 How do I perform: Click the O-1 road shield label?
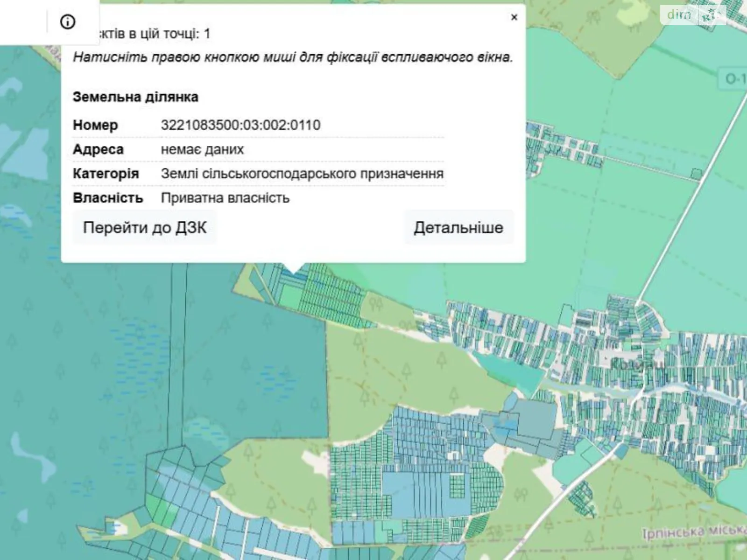click(x=734, y=79)
